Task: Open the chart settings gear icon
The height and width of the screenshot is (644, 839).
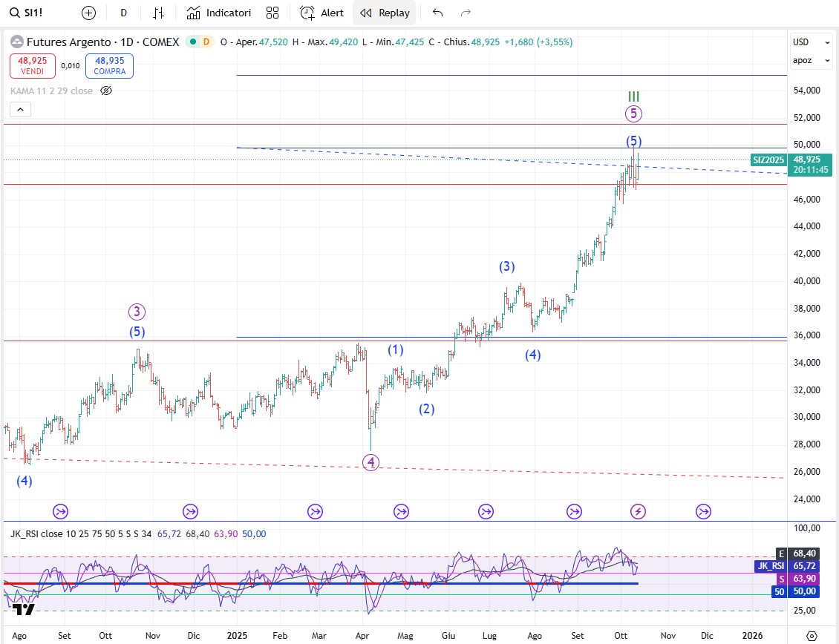Action: point(812,636)
